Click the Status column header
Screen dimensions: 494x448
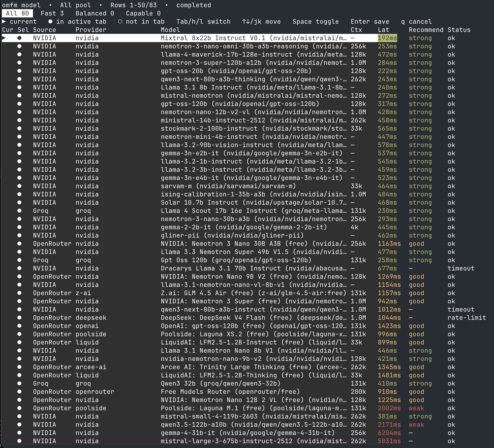pyautogui.click(x=459, y=30)
